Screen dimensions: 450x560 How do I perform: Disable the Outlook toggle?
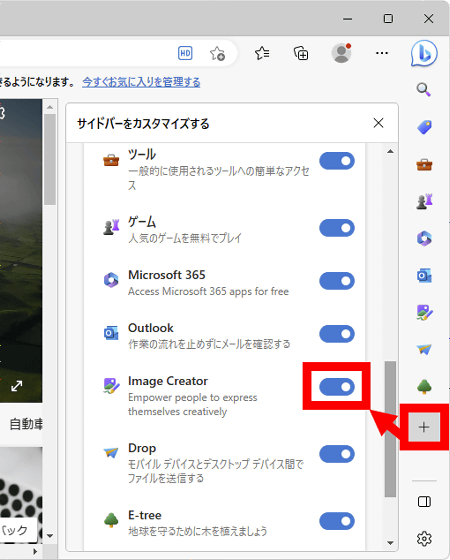[x=337, y=334]
